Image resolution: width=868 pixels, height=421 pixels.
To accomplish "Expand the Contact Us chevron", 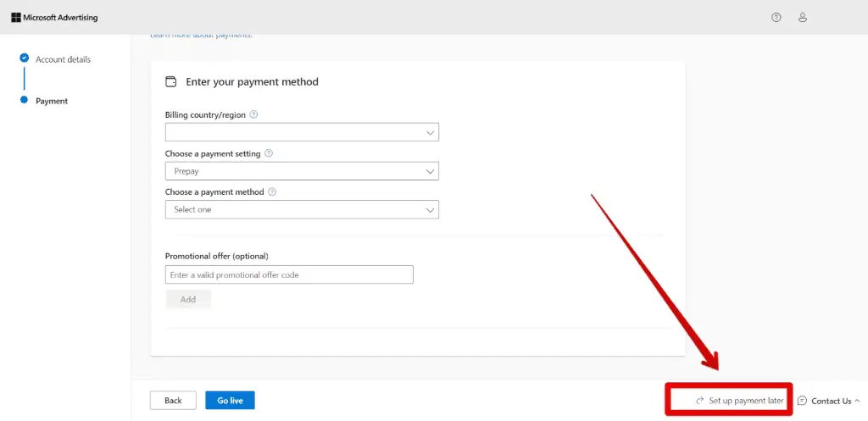I will tap(858, 401).
